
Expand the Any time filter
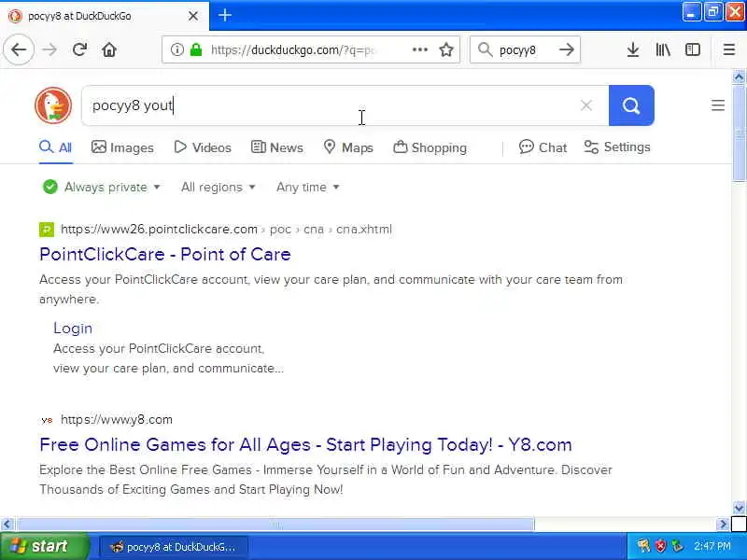(308, 188)
